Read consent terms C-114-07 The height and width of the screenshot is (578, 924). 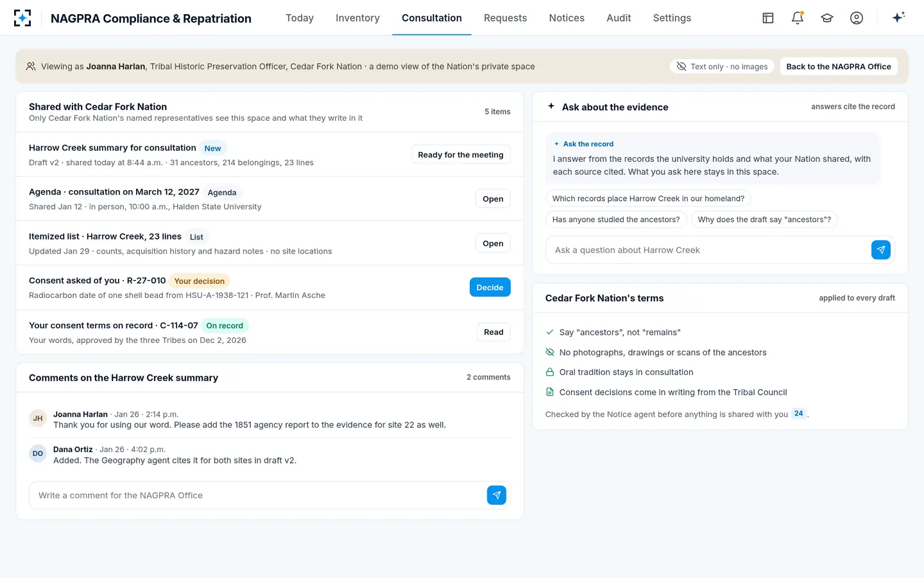[x=493, y=332]
